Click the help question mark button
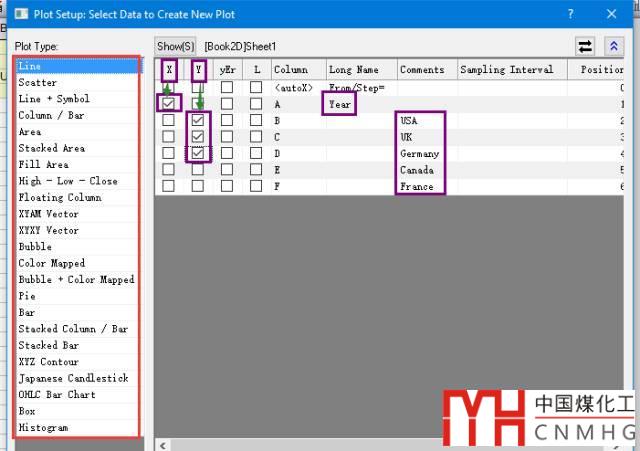The width and height of the screenshot is (640, 451). tap(571, 14)
